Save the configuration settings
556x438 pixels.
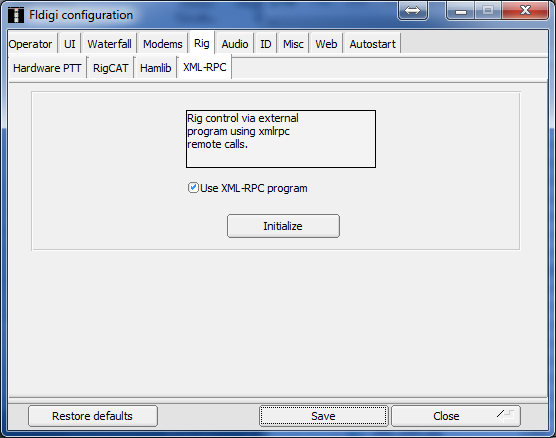click(x=323, y=416)
